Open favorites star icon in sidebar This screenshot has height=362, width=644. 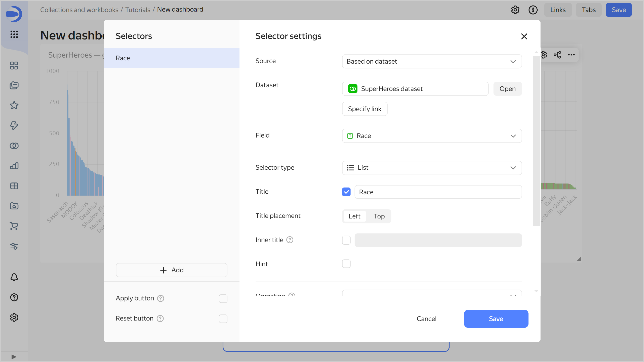click(x=14, y=105)
